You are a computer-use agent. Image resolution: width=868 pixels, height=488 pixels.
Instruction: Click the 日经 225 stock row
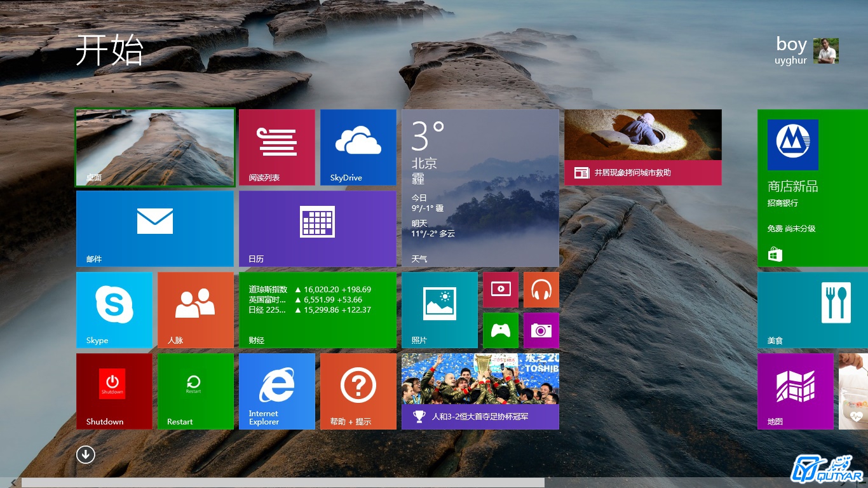(310, 309)
